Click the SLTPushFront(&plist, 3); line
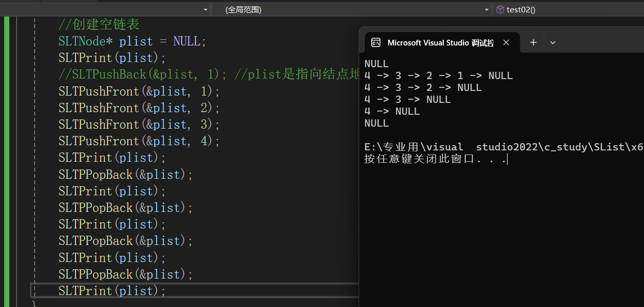This screenshot has width=644, height=307. (140, 125)
